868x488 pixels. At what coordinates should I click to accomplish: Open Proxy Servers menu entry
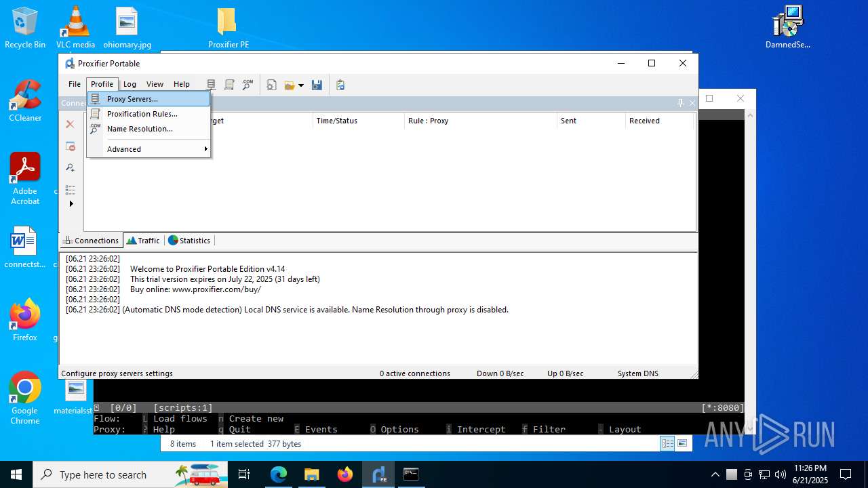[149, 99]
